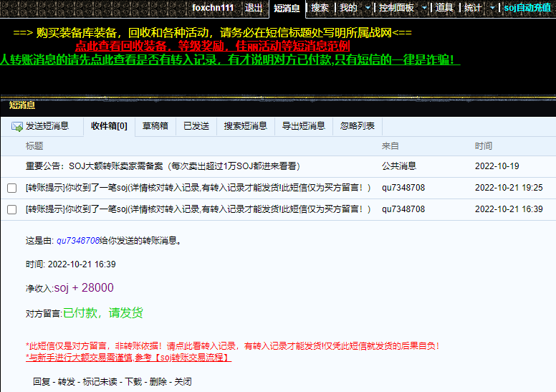Expand the 我的 dropdown arrow
This screenshot has width=556, height=392.
coord(368,8)
